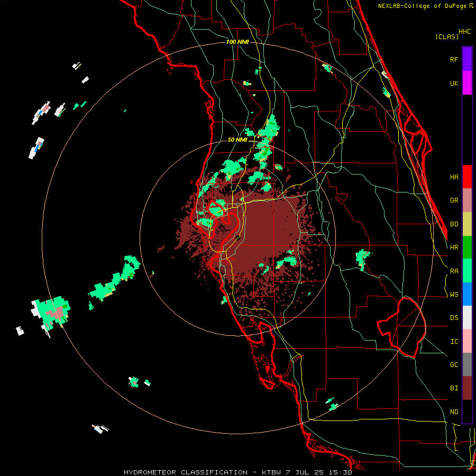The width and height of the screenshot is (476, 476).
Task: Click the ND black legend swatch
Action: (467, 411)
